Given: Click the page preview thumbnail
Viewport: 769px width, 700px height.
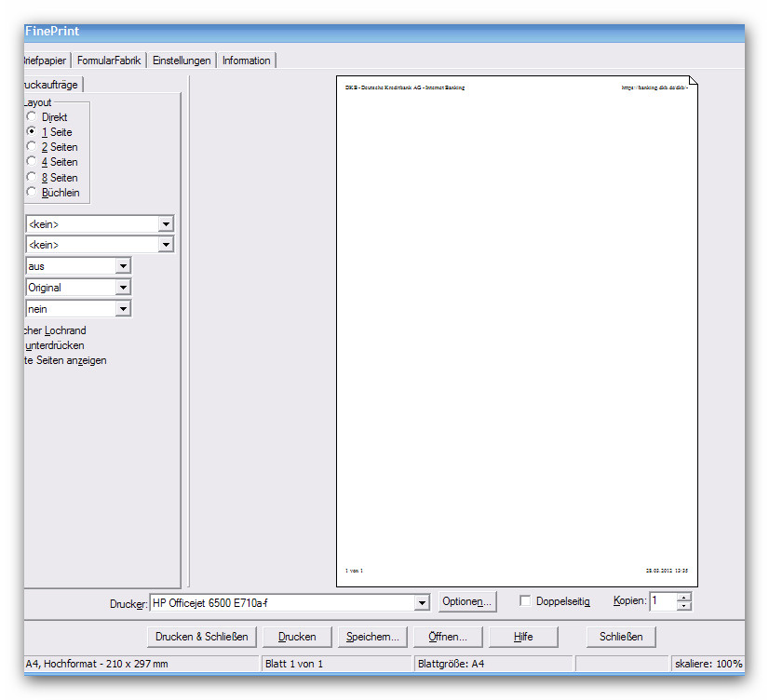Looking at the screenshot, I should (516, 330).
